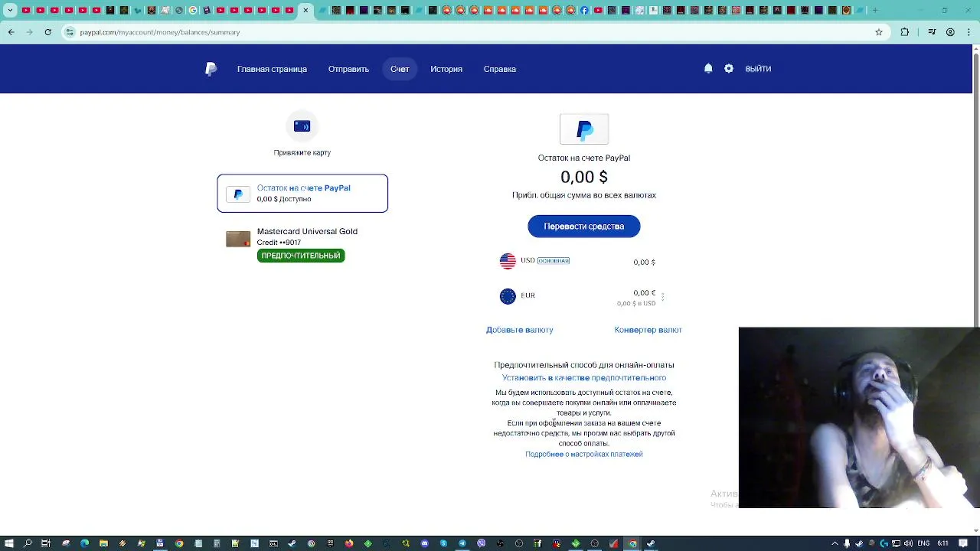Screen dimensions: 980x551
Task: Open the Windows Start menu
Action: click(x=9, y=543)
